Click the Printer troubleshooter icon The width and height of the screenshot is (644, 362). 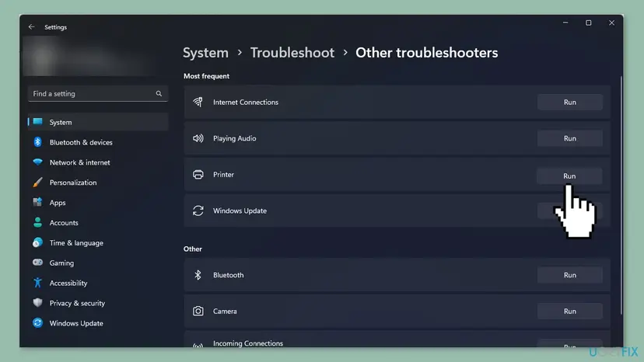pos(198,175)
